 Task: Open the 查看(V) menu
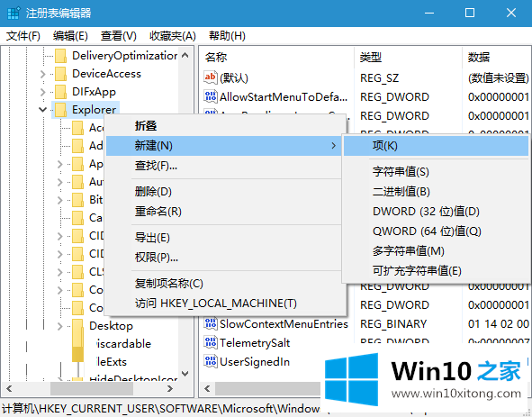[119, 36]
